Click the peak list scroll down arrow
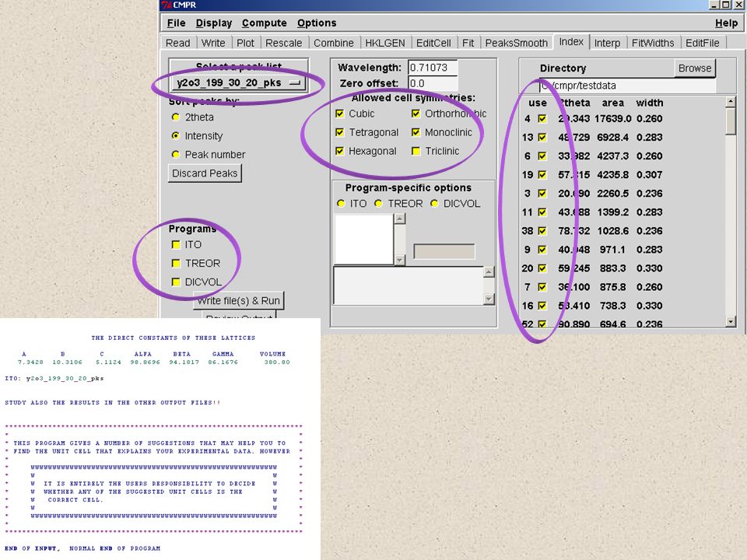 click(731, 322)
